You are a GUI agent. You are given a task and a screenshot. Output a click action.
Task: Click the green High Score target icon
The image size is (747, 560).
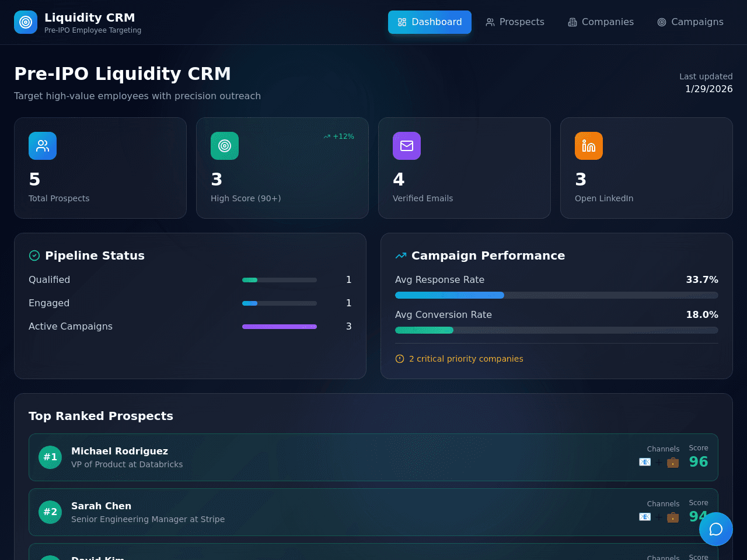pos(225,146)
